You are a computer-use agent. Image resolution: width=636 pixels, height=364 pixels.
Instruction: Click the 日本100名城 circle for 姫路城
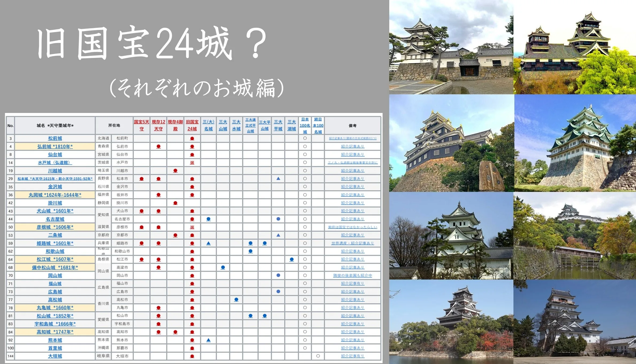305,243
